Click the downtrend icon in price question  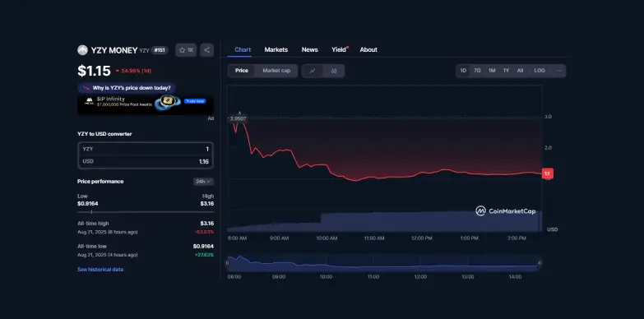(86, 88)
